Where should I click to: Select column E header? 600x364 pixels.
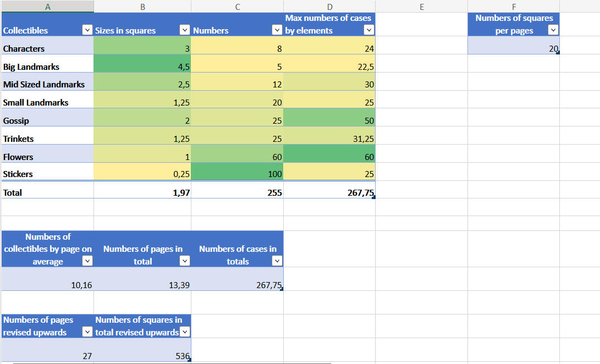tap(421, 7)
